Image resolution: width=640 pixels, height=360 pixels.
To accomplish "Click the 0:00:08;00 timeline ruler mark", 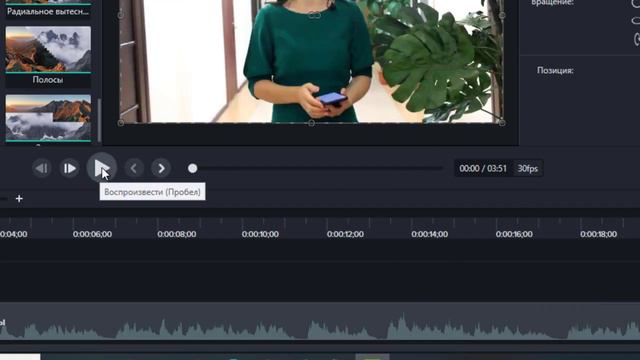I will 177,234.
